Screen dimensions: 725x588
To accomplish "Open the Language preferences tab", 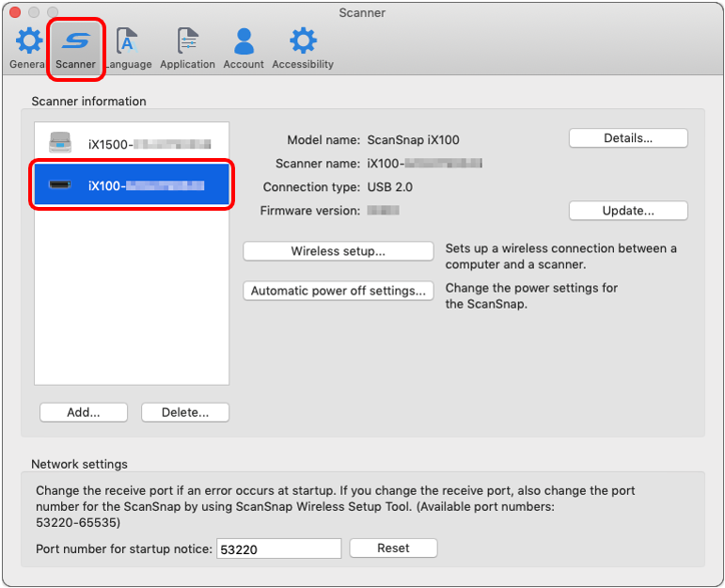I will coord(128,48).
